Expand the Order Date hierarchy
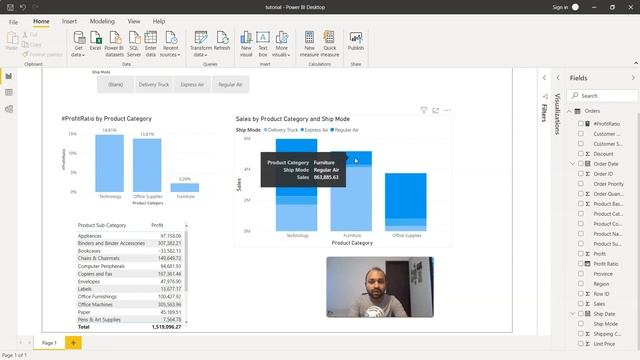Screen dimensions: 640x360 572,164
